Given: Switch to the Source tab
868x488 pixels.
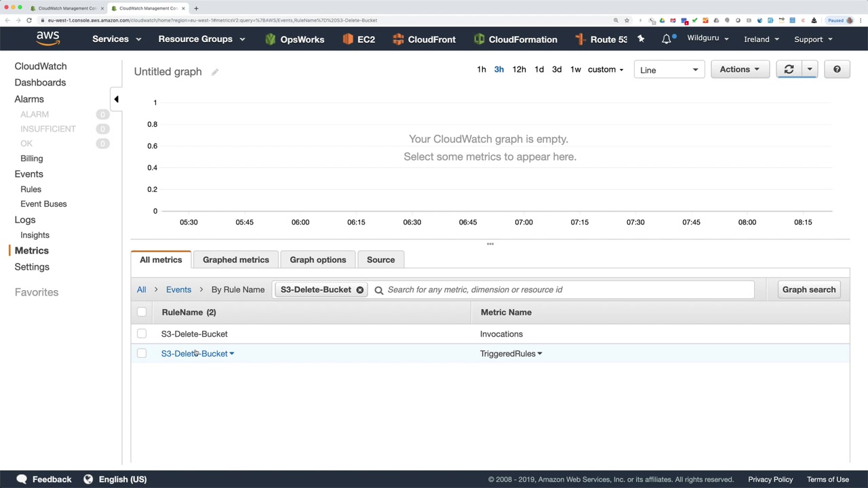Looking at the screenshot, I should pyautogui.click(x=380, y=260).
